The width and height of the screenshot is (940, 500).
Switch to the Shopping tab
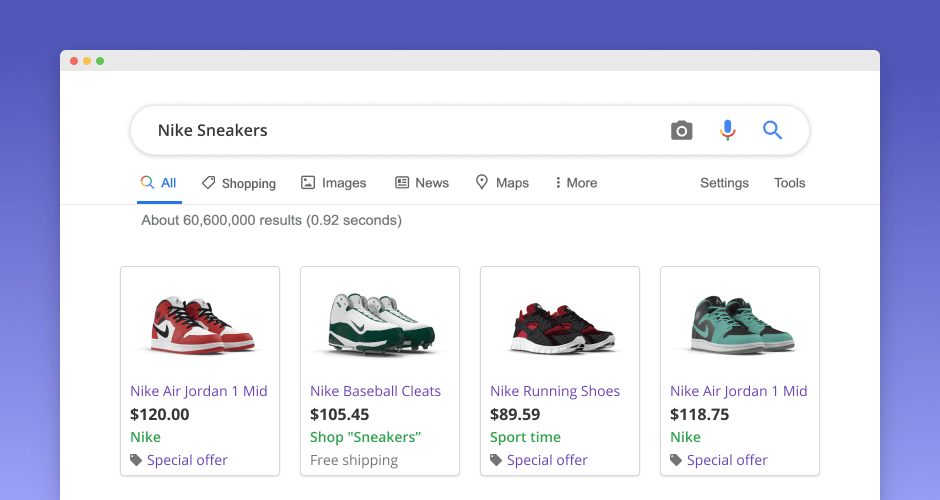click(239, 183)
